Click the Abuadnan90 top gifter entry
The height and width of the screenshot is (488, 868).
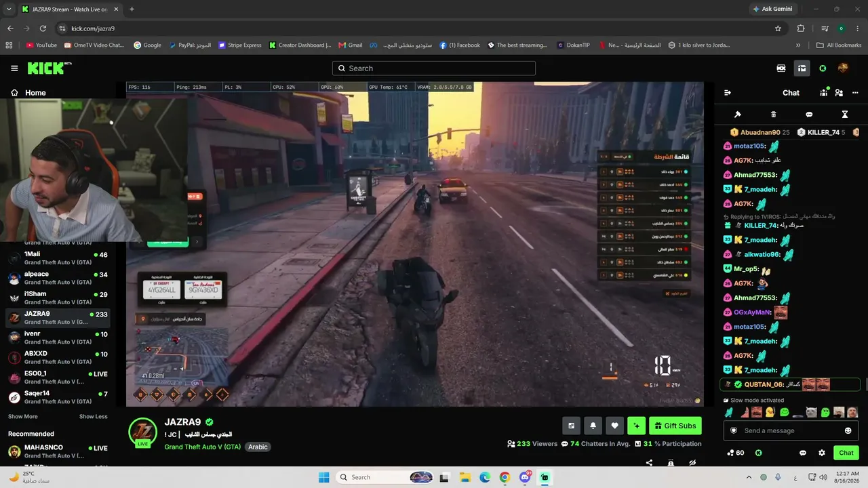click(x=760, y=132)
